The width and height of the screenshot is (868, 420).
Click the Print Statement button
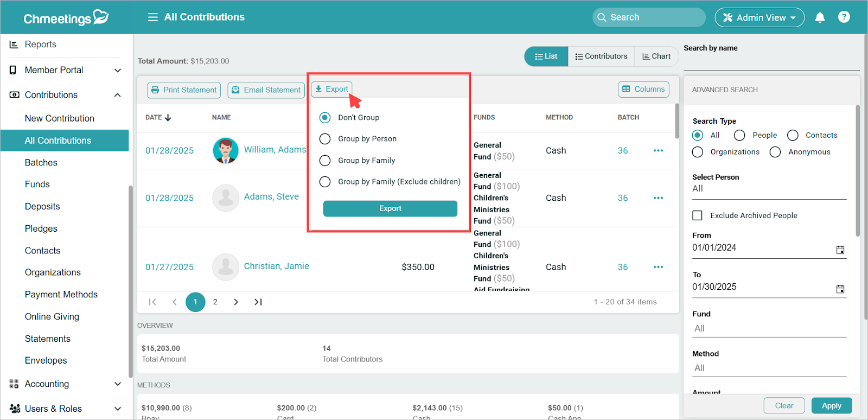point(184,90)
